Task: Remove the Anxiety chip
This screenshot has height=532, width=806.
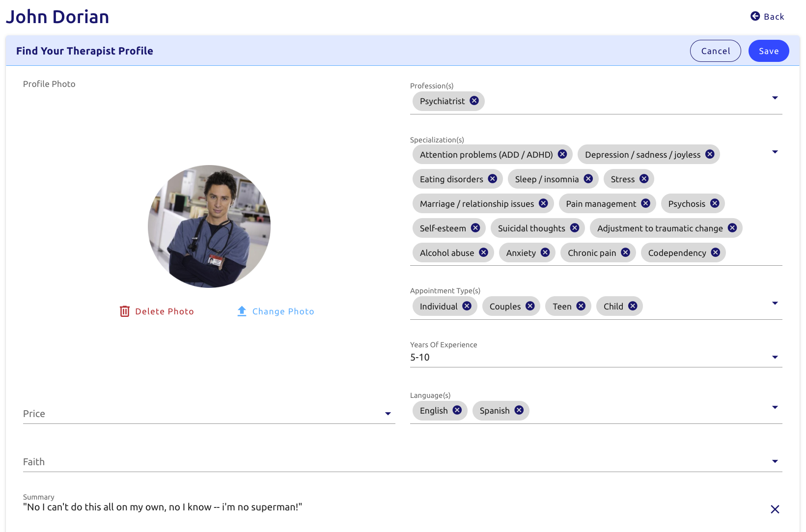Action: 545,252
